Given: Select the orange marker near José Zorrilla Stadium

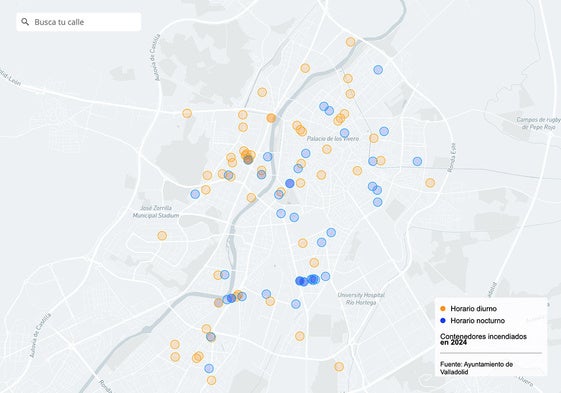Looking at the screenshot, I should pyautogui.click(x=162, y=236).
